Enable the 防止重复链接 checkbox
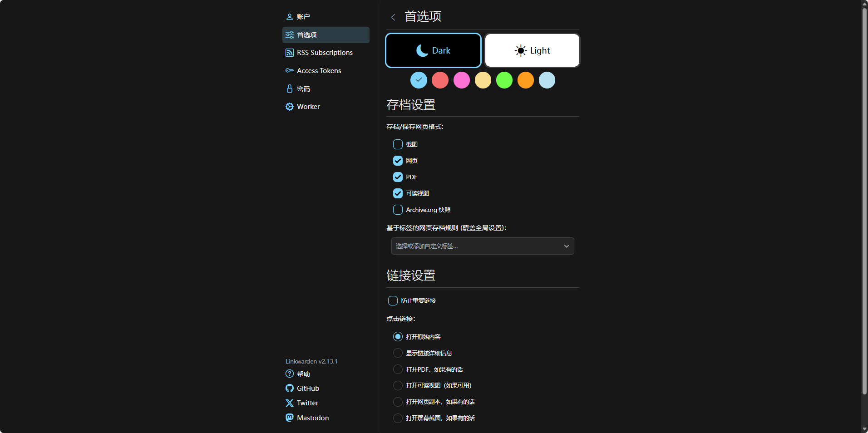Image resolution: width=868 pixels, height=433 pixels. pos(393,300)
